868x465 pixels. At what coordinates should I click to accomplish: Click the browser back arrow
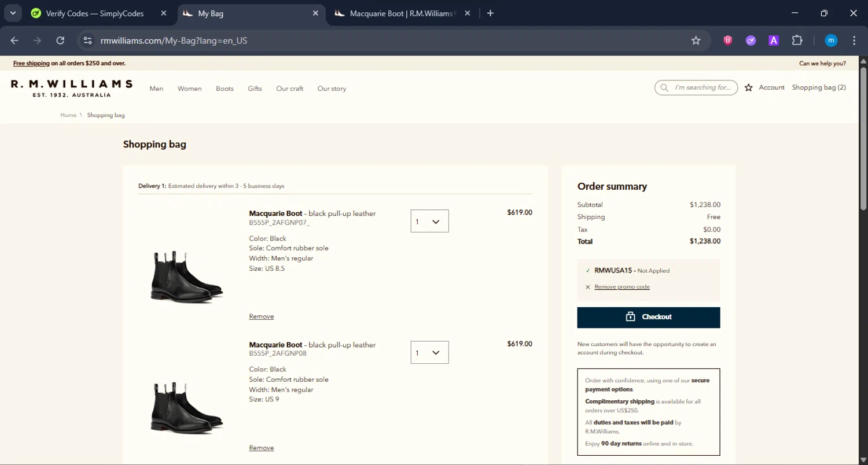click(14, 40)
